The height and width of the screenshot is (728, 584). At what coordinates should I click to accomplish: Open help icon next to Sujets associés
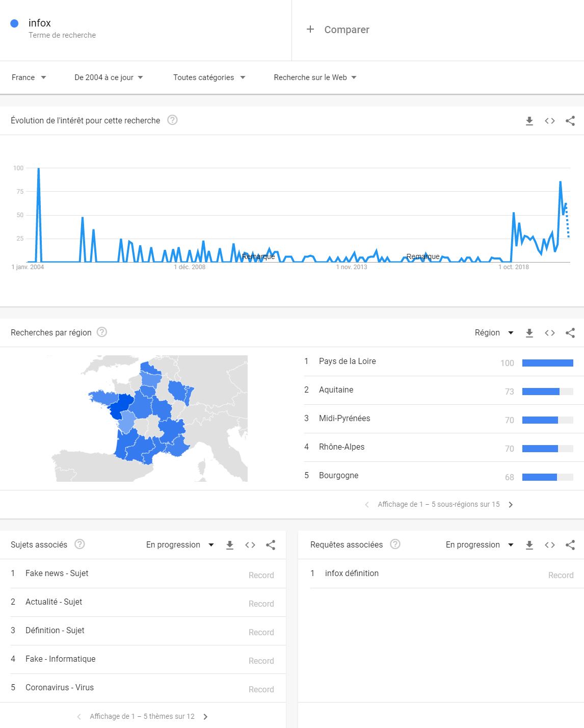click(79, 544)
